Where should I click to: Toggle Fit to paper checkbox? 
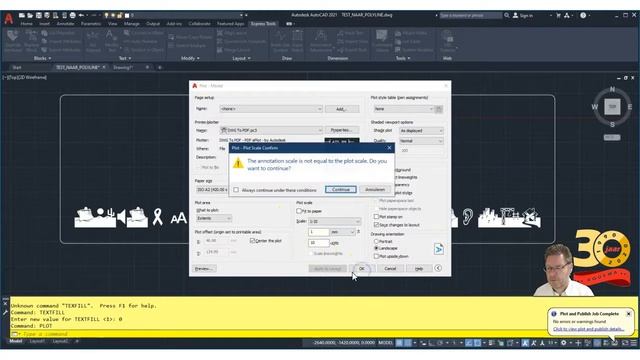click(x=299, y=211)
